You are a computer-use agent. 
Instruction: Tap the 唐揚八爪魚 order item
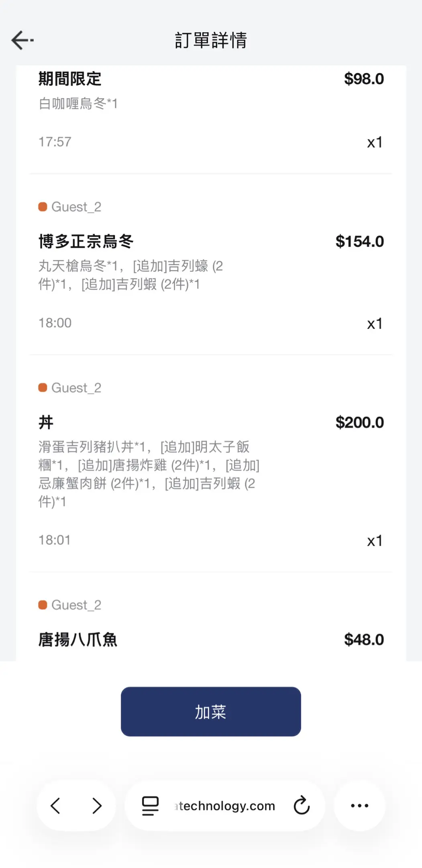(78, 640)
